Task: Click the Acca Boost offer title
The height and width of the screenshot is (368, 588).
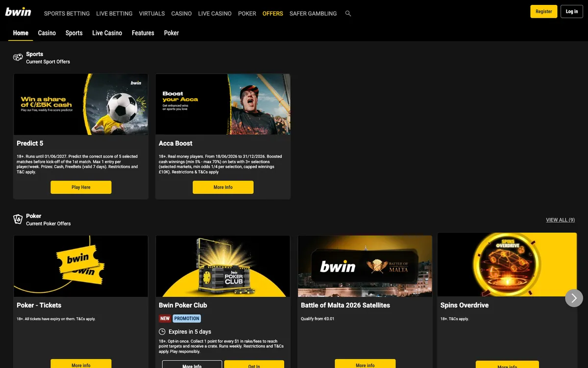Action: [175, 143]
